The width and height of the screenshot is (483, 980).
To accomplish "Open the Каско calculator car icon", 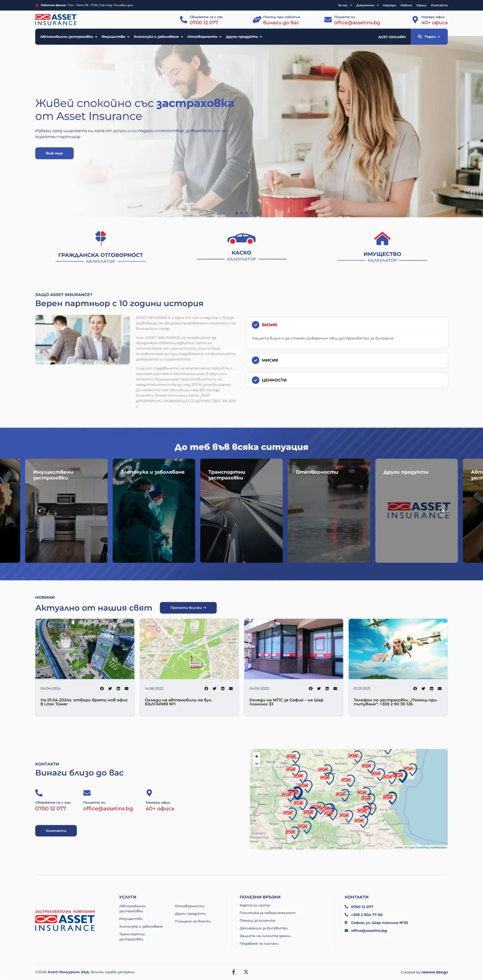I will (x=241, y=238).
